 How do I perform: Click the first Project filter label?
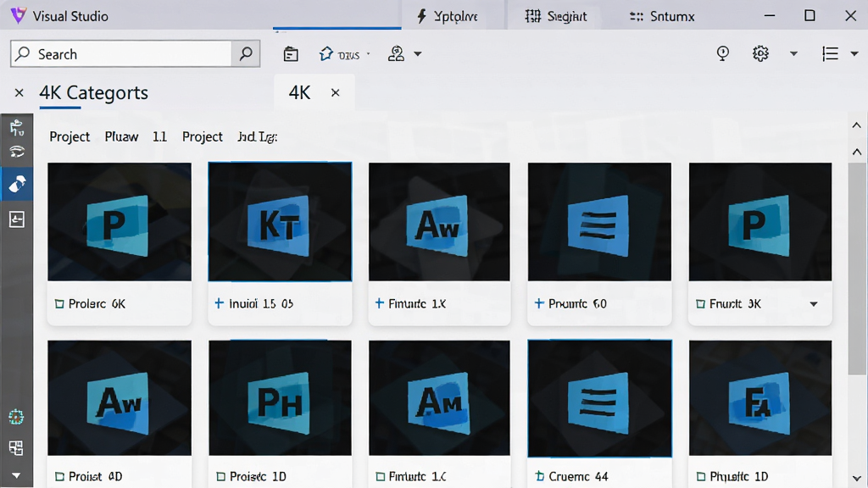coord(70,136)
